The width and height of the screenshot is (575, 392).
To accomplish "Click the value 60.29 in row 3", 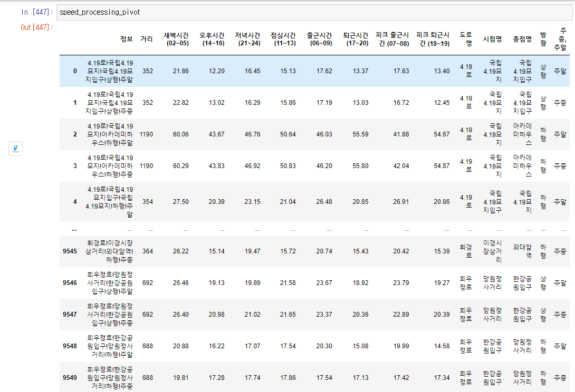I will [181, 165].
